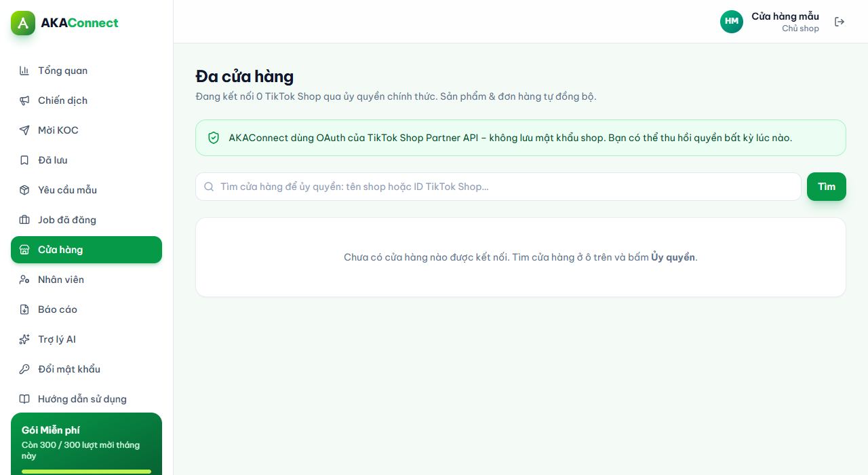Go to Báo cáo section
The height and width of the screenshot is (475, 868).
click(86, 309)
